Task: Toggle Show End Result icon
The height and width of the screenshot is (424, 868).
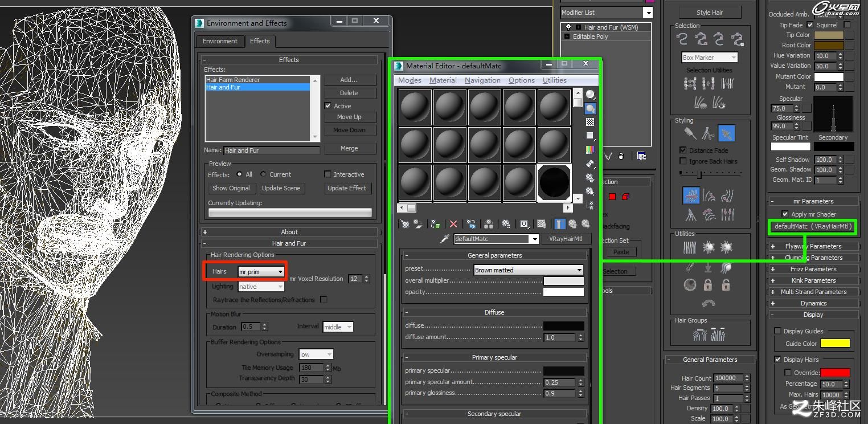Action: [560, 224]
